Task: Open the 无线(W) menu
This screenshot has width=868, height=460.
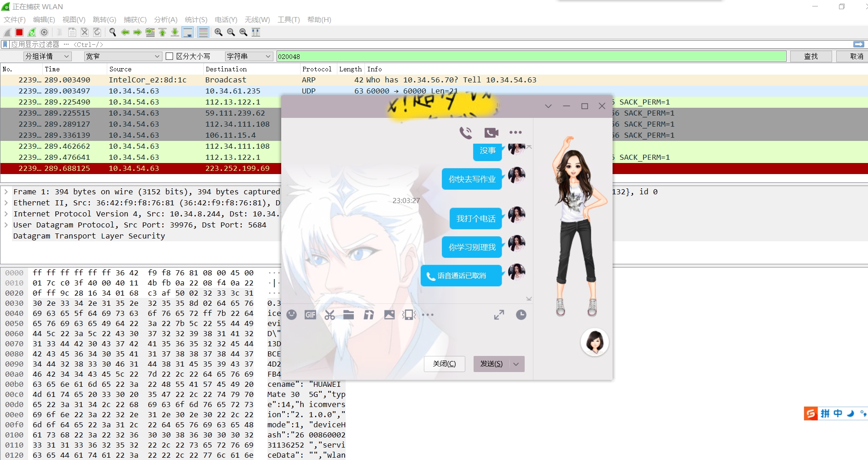Action: 257,19
